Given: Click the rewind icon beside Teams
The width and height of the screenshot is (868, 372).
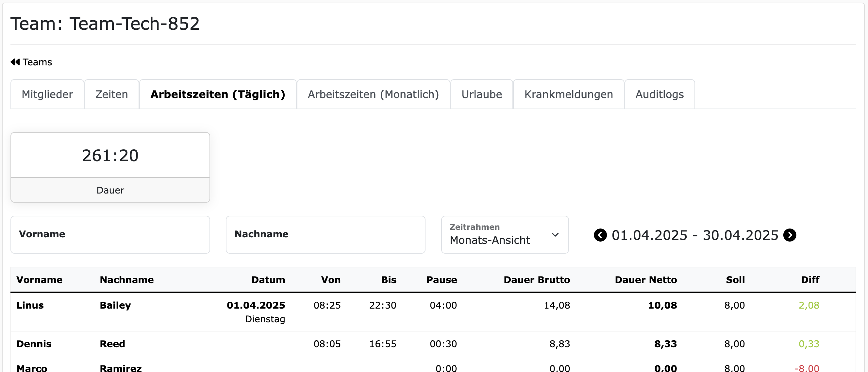Looking at the screenshot, I should 15,62.
